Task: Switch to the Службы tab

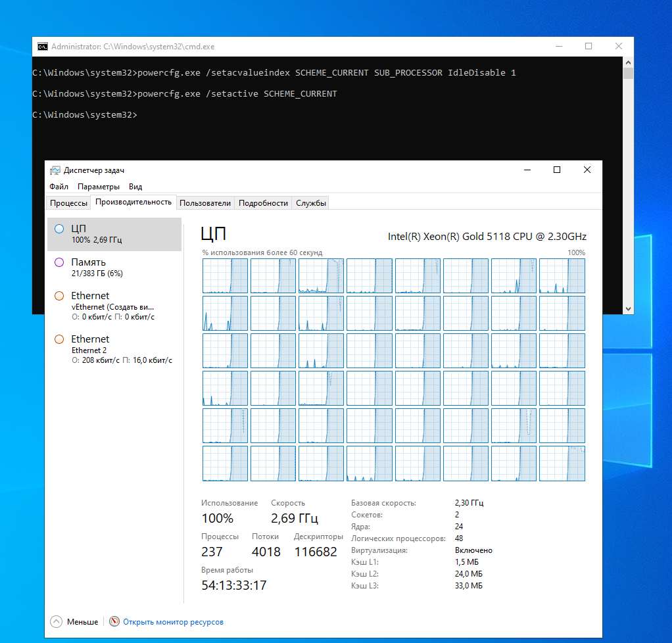Action: point(311,202)
